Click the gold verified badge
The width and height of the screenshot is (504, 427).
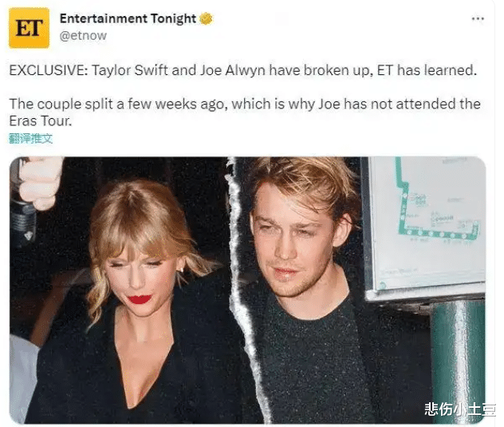point(206,18)
